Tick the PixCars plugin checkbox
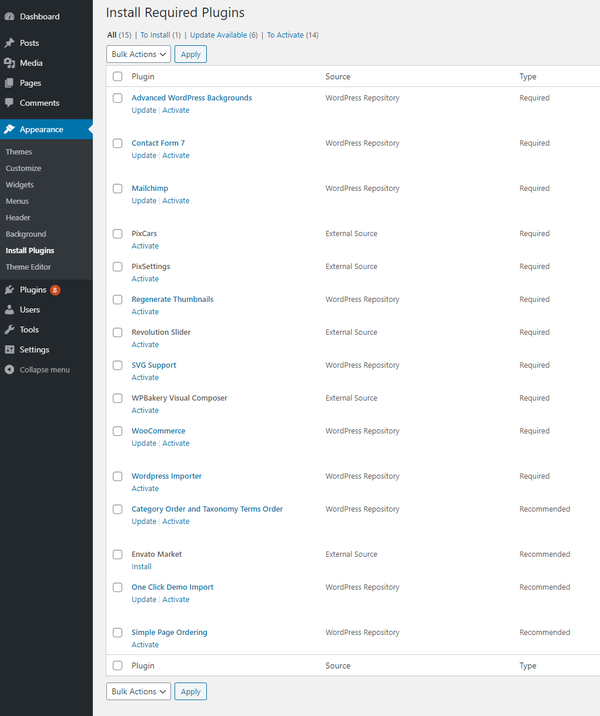Viewport: 600px width, 716px height. (x=118, y=233)
